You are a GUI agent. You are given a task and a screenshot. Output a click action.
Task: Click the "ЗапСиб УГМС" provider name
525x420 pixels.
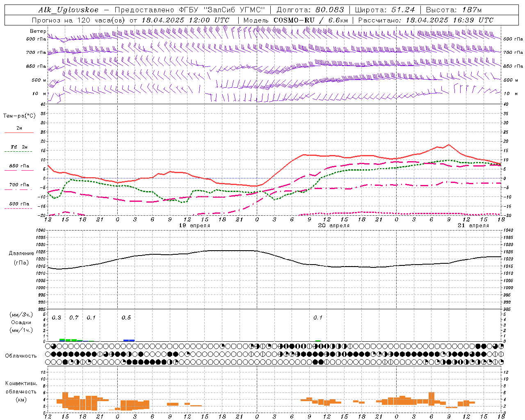(234, 10)
